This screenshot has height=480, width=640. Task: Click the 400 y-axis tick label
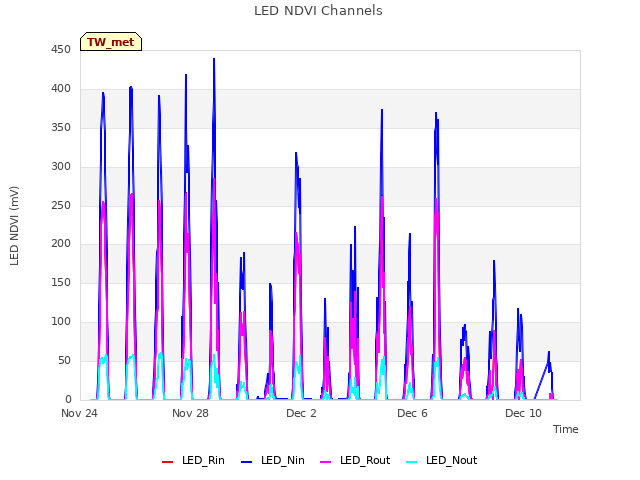point(61,89)
